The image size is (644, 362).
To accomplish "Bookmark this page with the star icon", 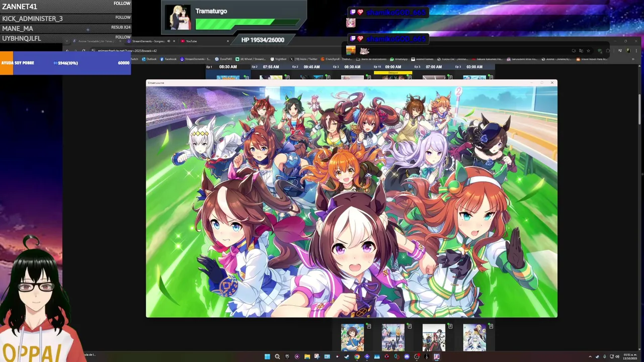I will tap(588, 50).
